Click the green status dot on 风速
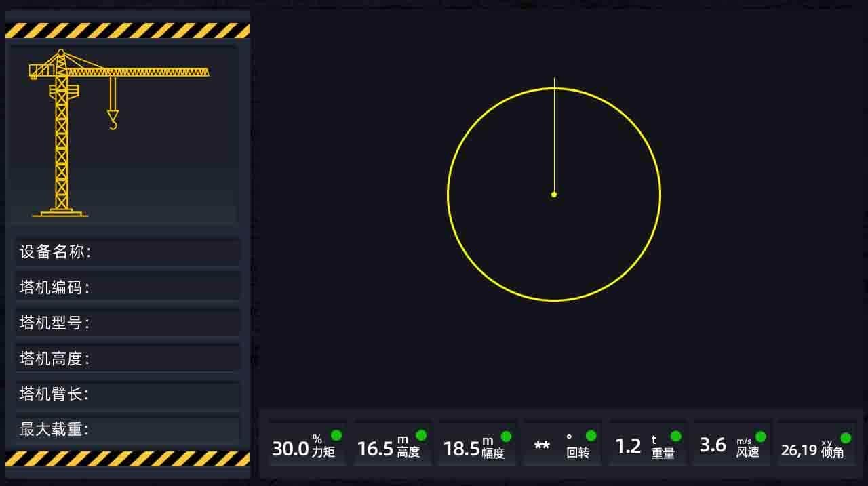 [760, 437]
